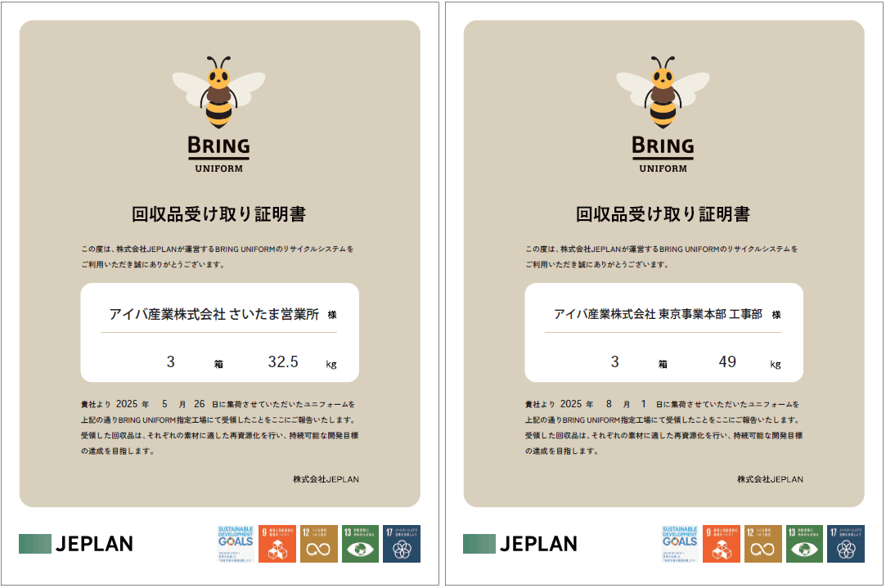
Task: Click the title 回収品受け取り証明書 on 東京事業本部 certificate
Action: [x=663, y=214]
